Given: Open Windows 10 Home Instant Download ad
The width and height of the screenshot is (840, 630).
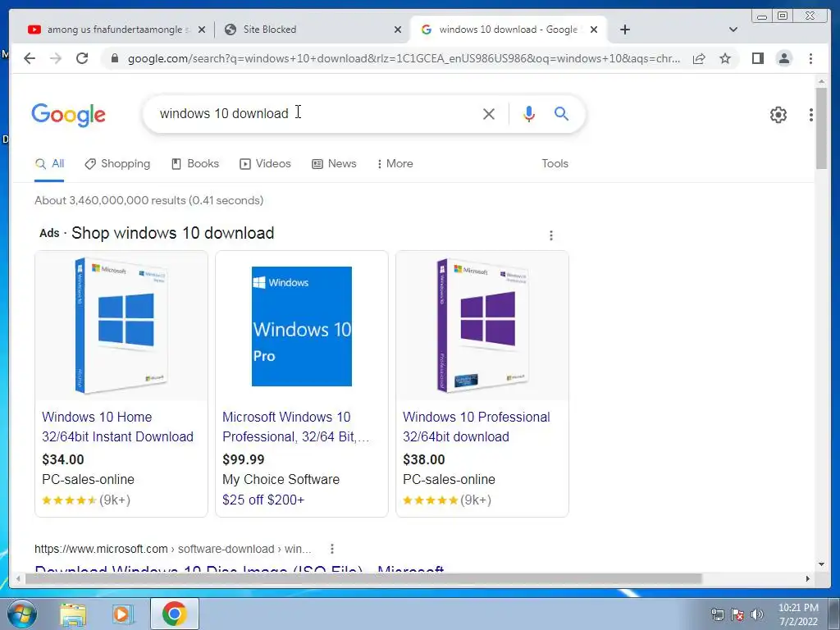Looking at the screenshot, I should click(117, 427).
